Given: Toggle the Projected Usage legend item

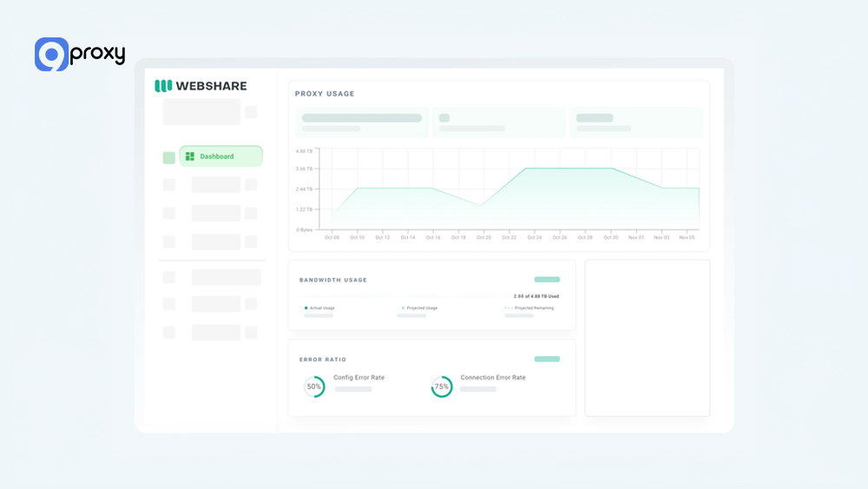Looking at the screenshot, I should click(x=419, y=308).
